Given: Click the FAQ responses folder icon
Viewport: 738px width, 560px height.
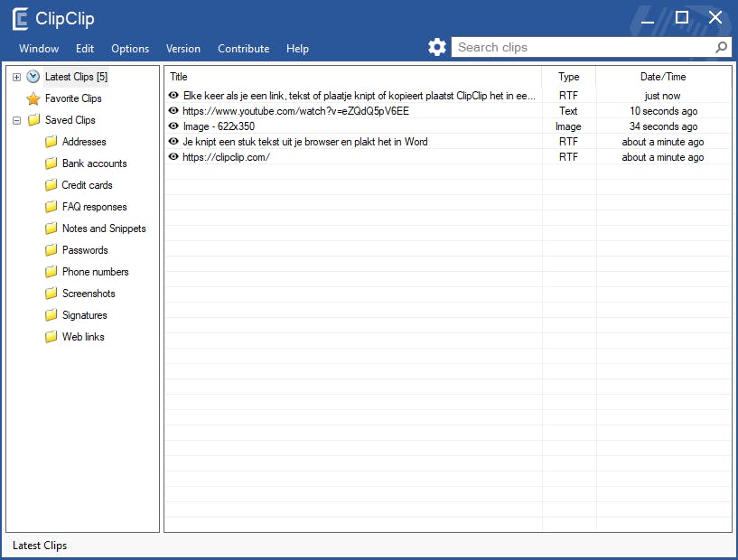Looking at the screenshot, I should pos(51,207).
